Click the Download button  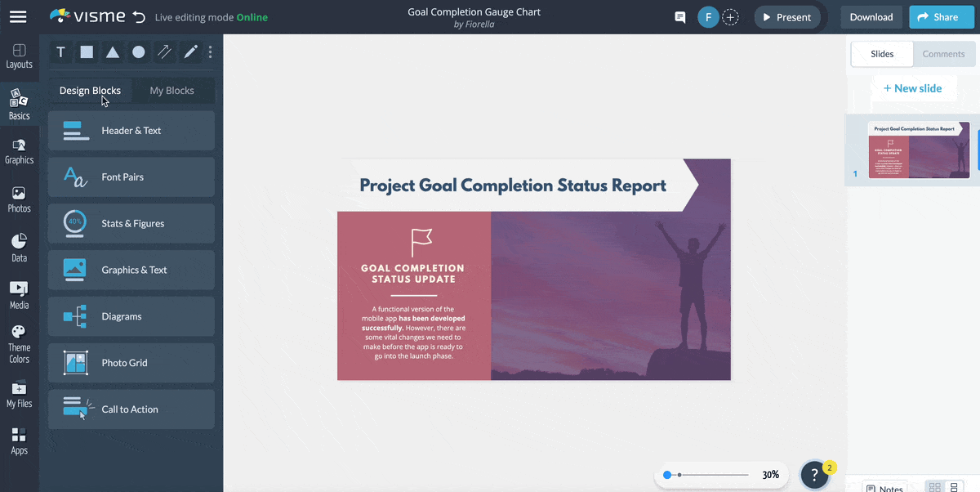click(x=871, y=16)
